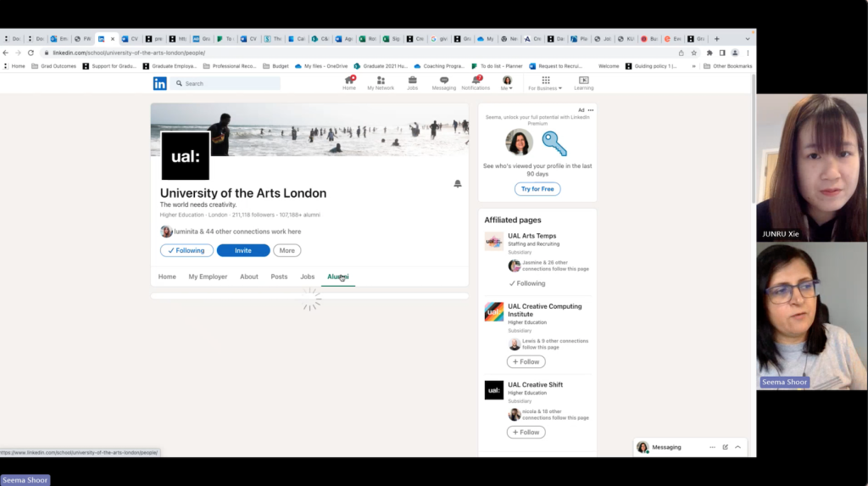868x486 pixels.
Task: Open the Messaging panel options ellipsis
Action: [712, 447]
